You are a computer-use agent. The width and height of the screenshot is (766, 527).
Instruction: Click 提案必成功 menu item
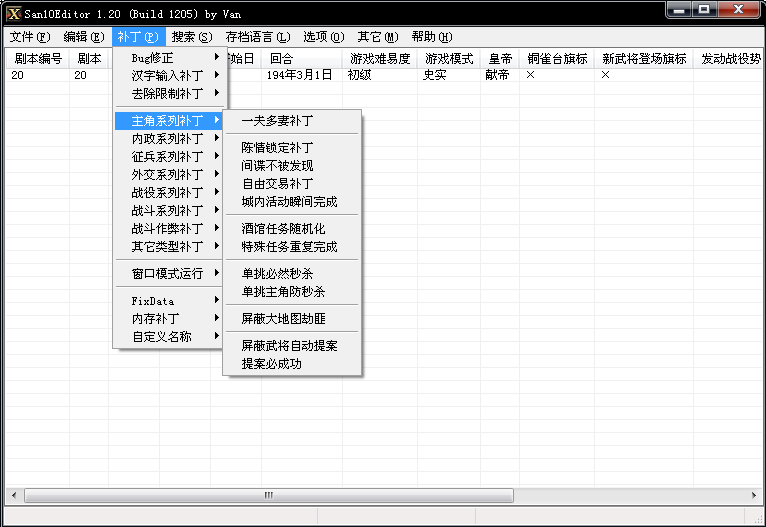tap(271, 364)
